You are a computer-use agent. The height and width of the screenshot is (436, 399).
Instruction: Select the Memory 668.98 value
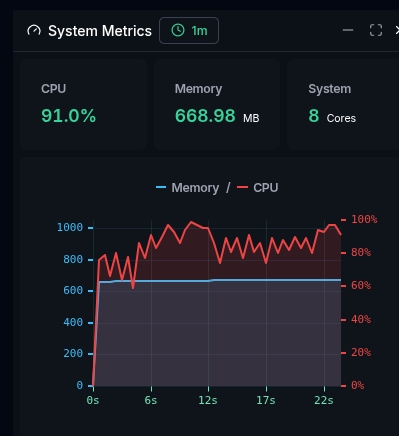(x=205, y=116)
